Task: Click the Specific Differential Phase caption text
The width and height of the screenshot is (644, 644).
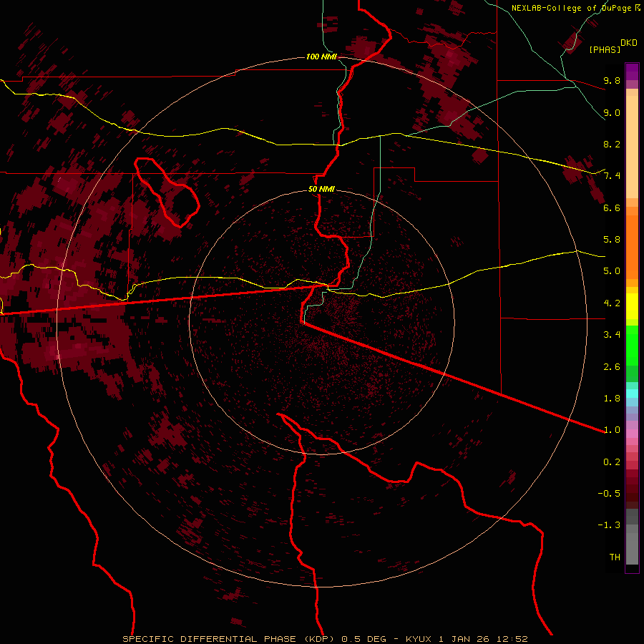Action: [326, 639]
